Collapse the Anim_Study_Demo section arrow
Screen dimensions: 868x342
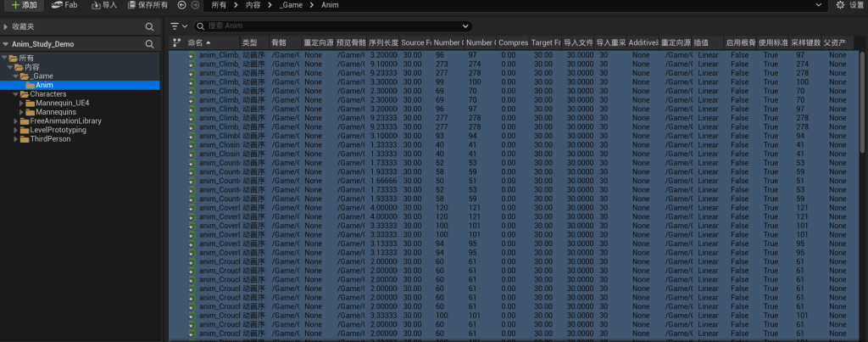click(6, 44)
